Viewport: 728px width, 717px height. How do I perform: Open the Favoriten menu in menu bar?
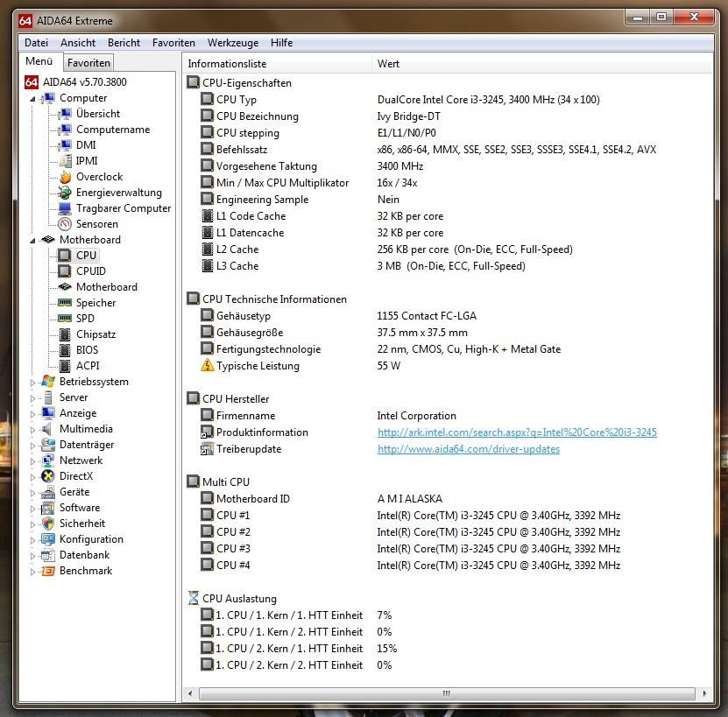tap(173, 43)
